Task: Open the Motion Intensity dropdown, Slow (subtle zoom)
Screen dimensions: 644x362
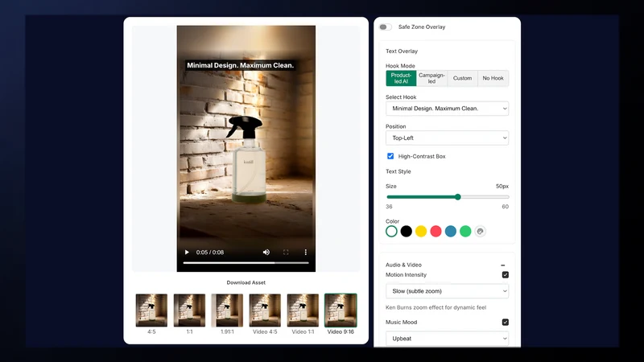Action: (x=447, y=291)
